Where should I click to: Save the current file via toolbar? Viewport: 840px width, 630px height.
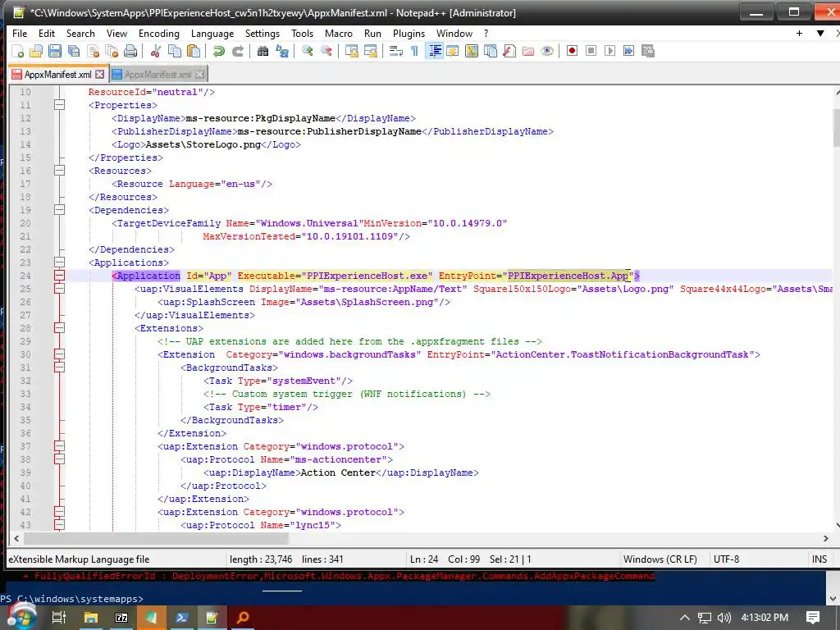click(x=55, y=51)
